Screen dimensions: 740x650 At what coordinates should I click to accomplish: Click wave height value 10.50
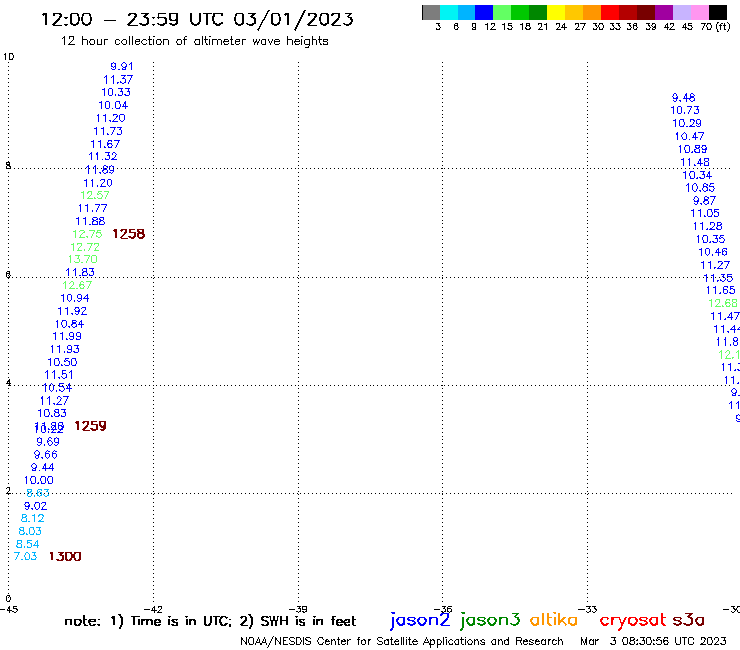(62, 363)
